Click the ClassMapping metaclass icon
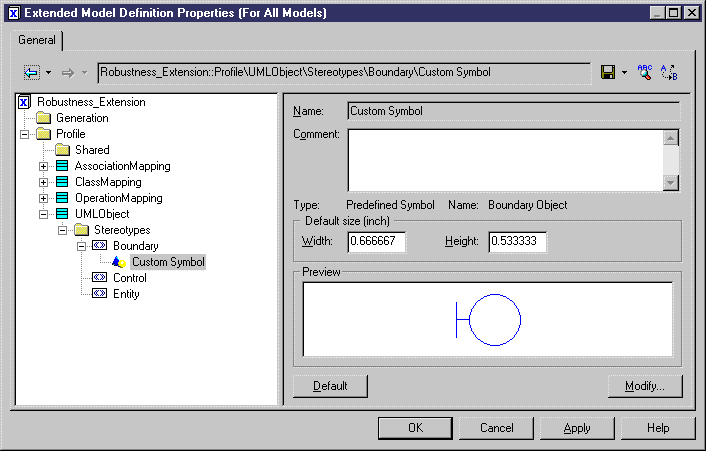Image resolution: width=706 pixels, height=451 pixels. [x=62, y=182]
